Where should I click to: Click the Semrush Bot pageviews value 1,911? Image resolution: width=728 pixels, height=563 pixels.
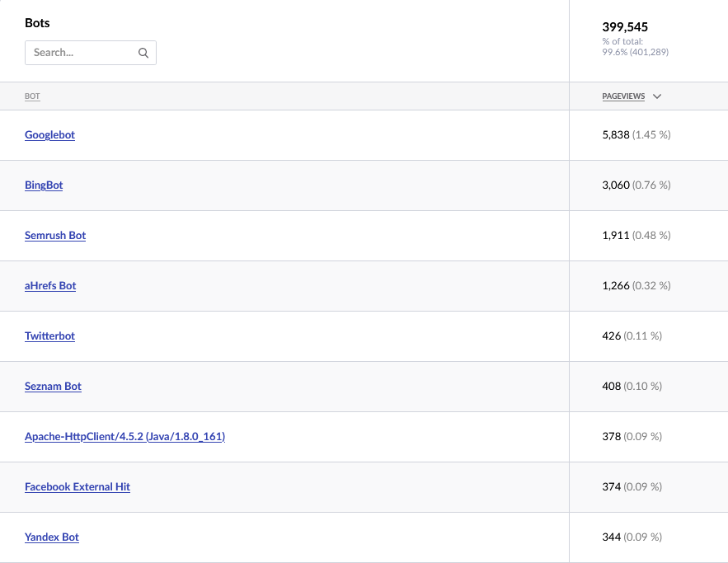(616, 235)
